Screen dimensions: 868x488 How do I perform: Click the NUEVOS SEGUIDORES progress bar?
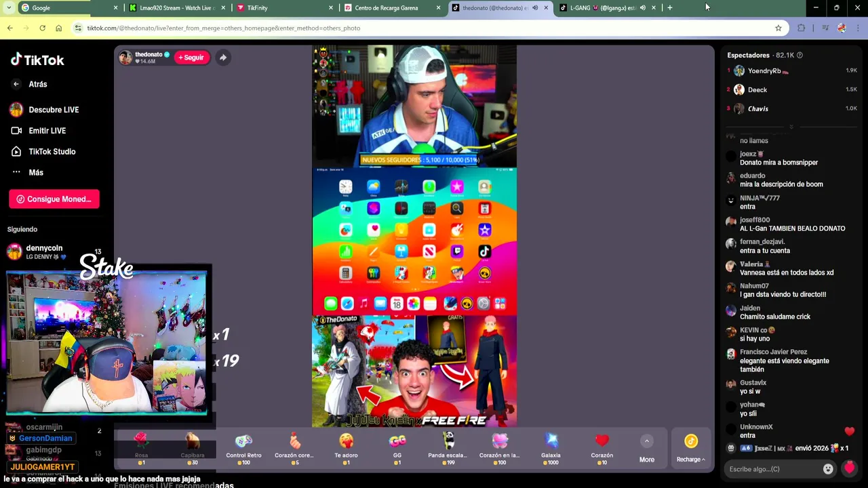click(420, 160)
